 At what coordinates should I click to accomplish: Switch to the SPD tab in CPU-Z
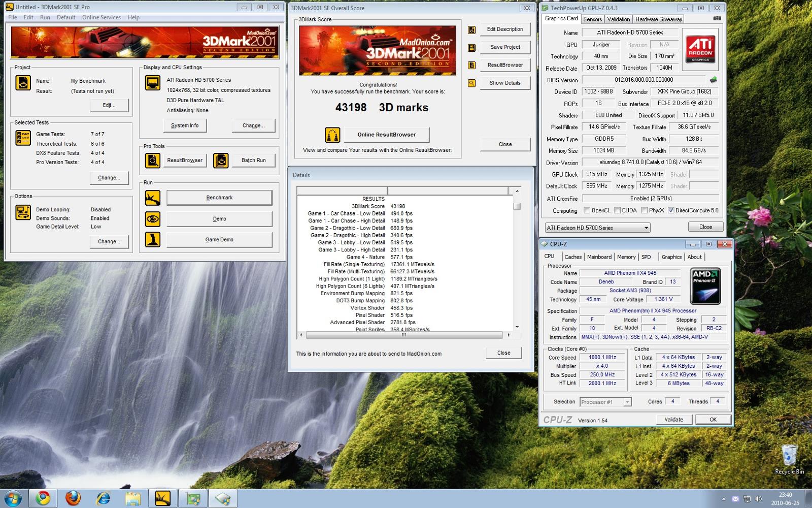tap(646, 257)
